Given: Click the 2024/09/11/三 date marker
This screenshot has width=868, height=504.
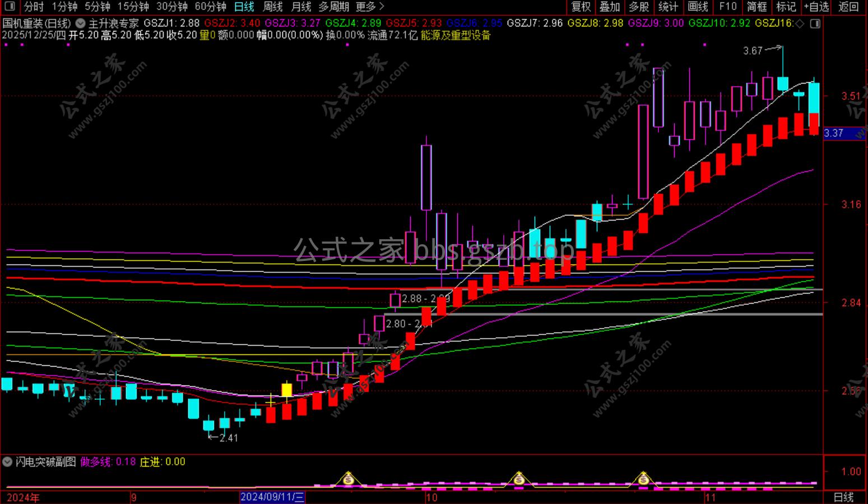Looking at the screenshot, I should (272, 497).
